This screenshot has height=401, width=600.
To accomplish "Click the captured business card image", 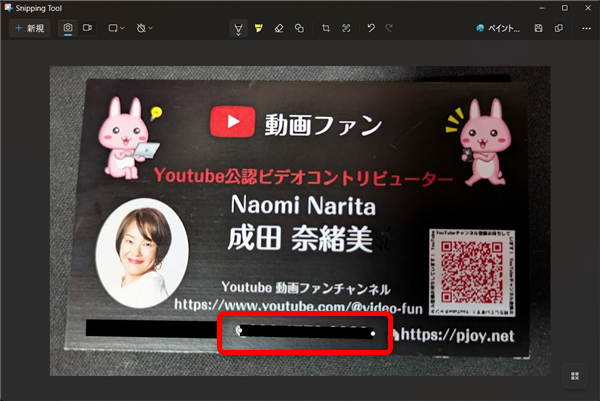I will click(x=300, y=221).
